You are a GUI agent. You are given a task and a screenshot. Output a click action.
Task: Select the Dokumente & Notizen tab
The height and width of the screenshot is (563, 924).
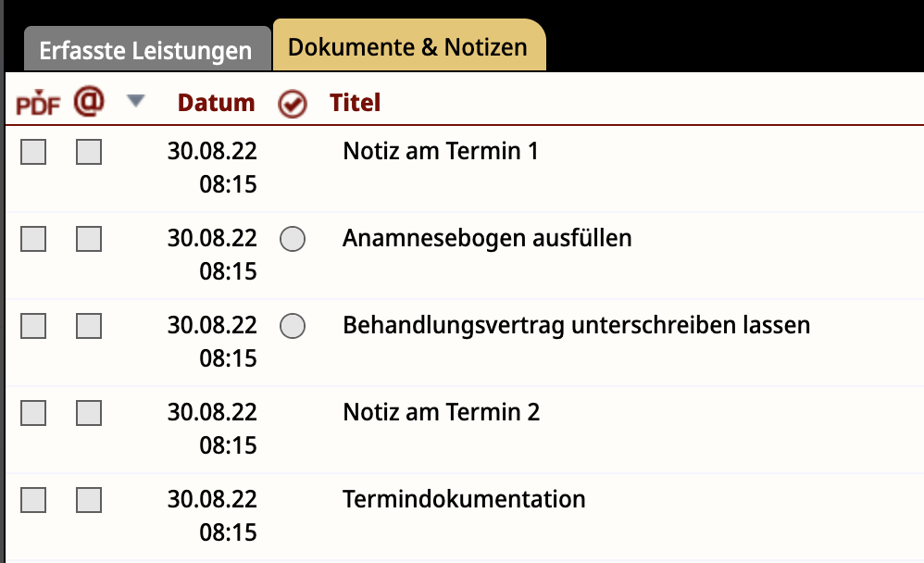point(407,47)
